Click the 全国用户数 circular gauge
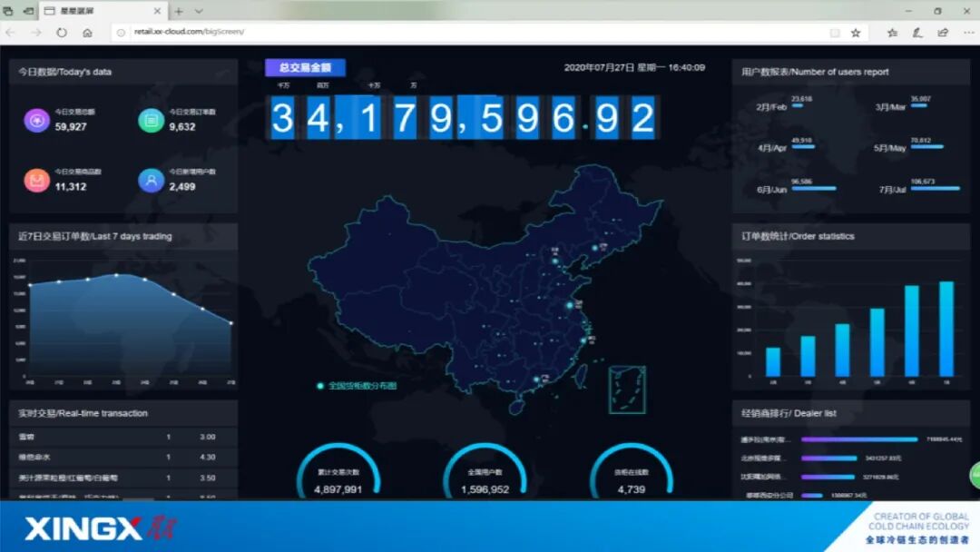 (x=488, y=472)
